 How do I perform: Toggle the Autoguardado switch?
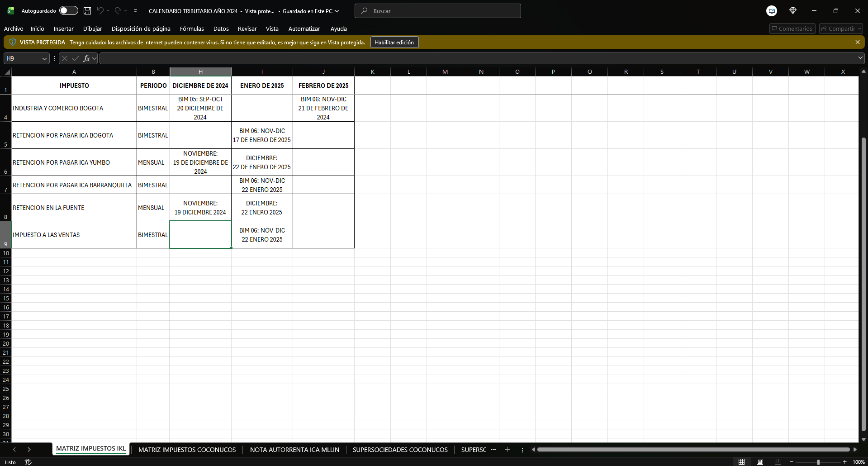68,11
